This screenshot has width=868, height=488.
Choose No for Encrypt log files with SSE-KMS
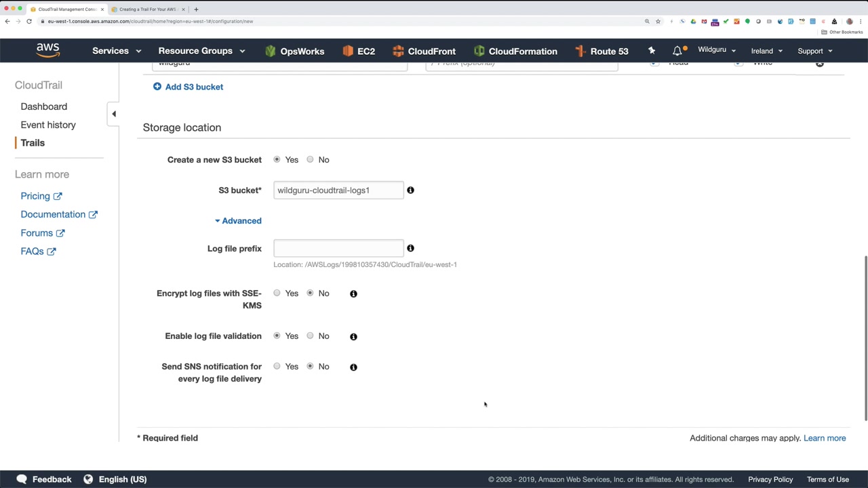tap(310, 293)
